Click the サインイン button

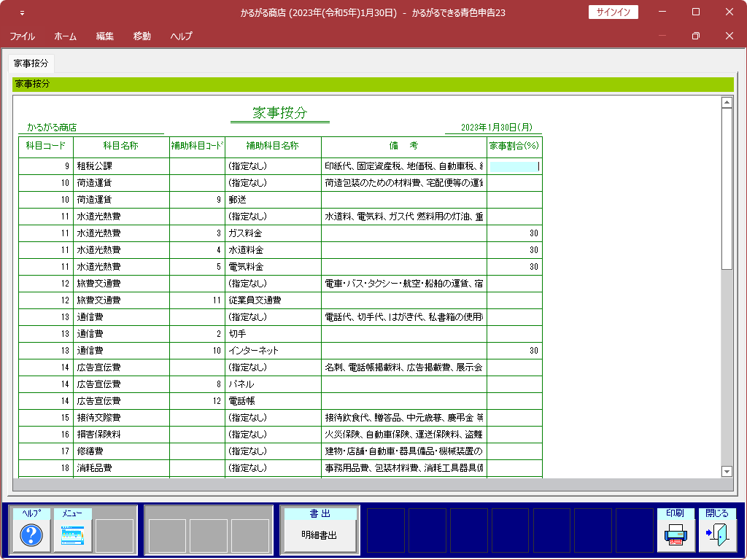click(x=613, y=12)
